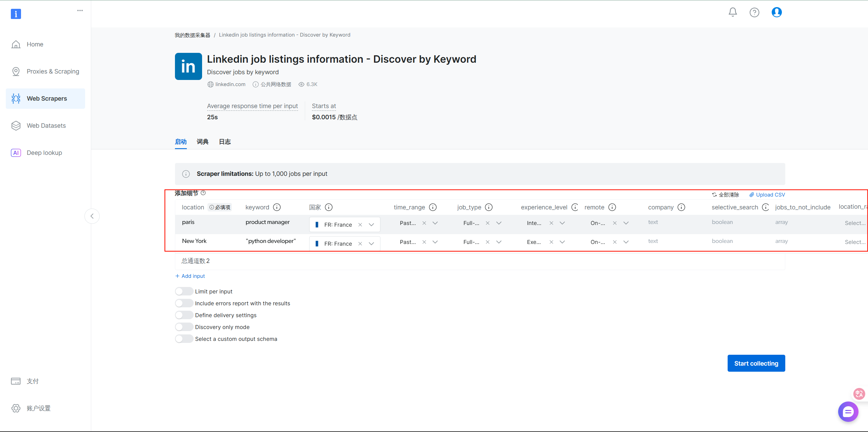The height and width of the screenshot is (432, 868).
Task: Click the keyword column info icon
Action: point(277,207)
